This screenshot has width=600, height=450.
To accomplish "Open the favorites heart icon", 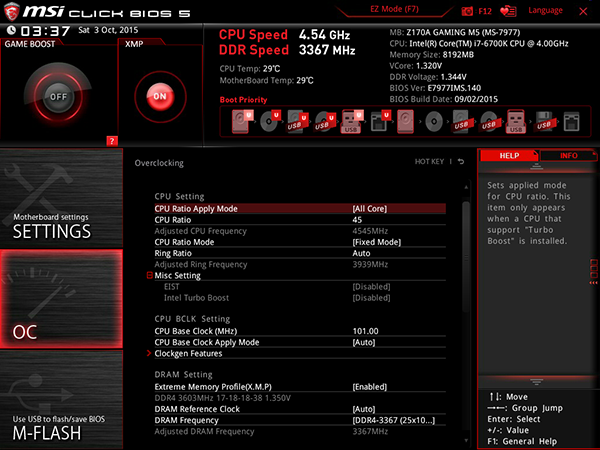I will coord(508,11).
